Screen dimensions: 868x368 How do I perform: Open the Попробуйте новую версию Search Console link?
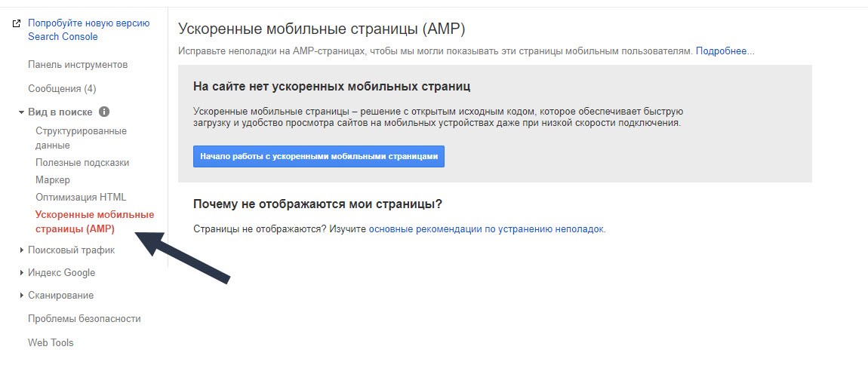pos(88,30)
